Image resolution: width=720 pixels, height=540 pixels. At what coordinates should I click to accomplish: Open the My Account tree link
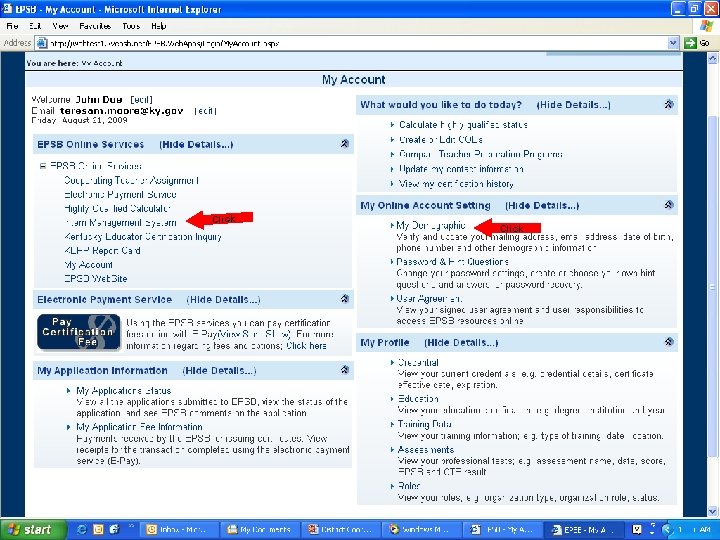pyautogui.click(x=89, y=265)
